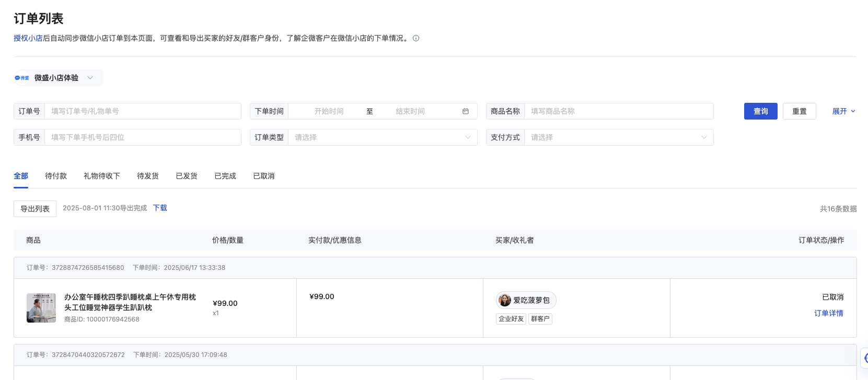868x380 pixels.
Task: Click the 订单状态/操作 column header
Action: tap(821, 240)
